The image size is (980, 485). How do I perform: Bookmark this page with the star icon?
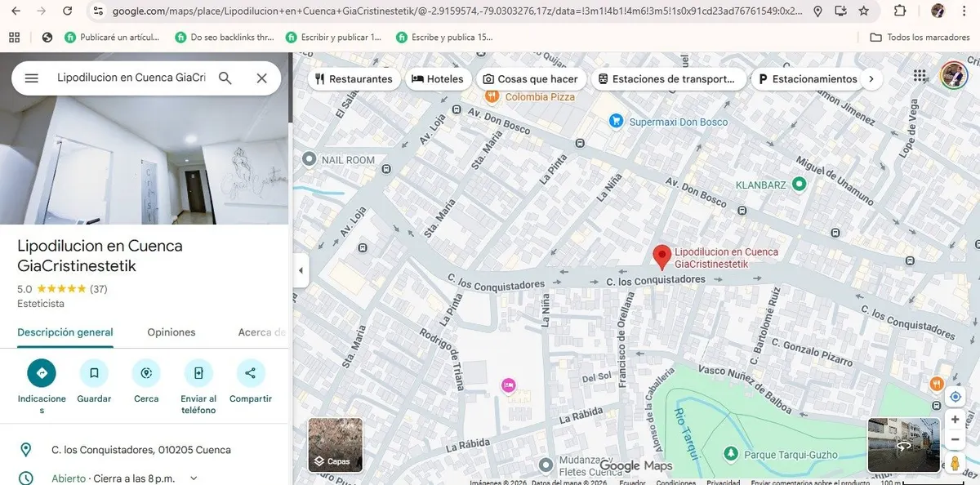(x=864, y=11)
